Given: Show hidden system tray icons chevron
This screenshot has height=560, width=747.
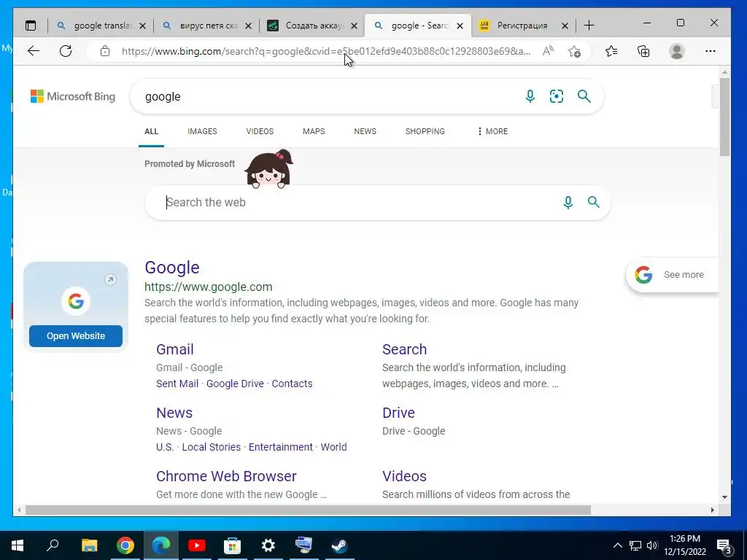Looking at the screenshot, I should [x=617, y=545].
